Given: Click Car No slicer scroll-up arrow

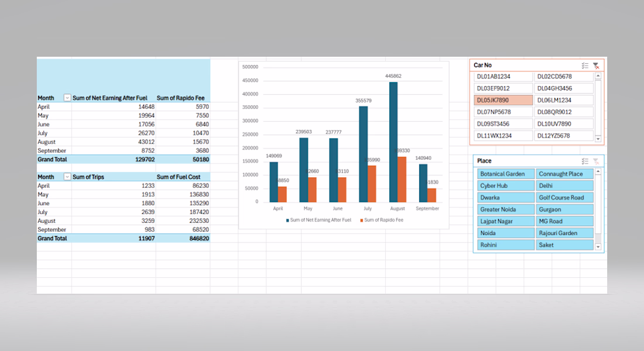Looking at the screenshot, I should pyautogui.click(x=598, y=76).
